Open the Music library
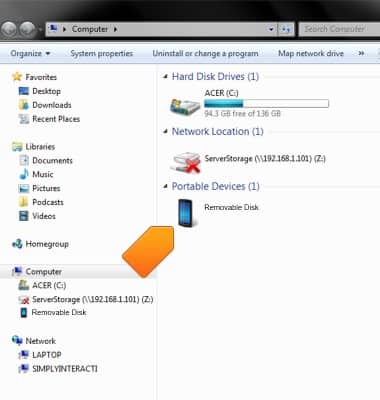Image resolution: width=380 pixels, height=400 pixels. coord(43,174)
